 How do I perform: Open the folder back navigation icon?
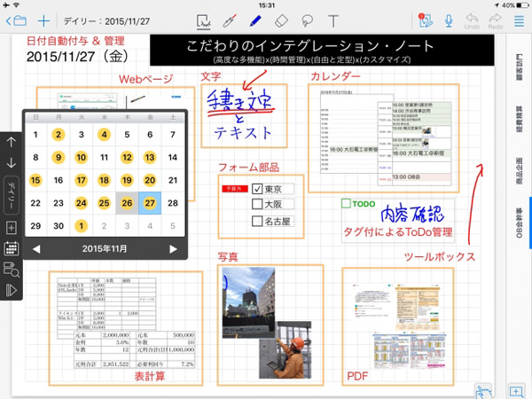[16, 20]
